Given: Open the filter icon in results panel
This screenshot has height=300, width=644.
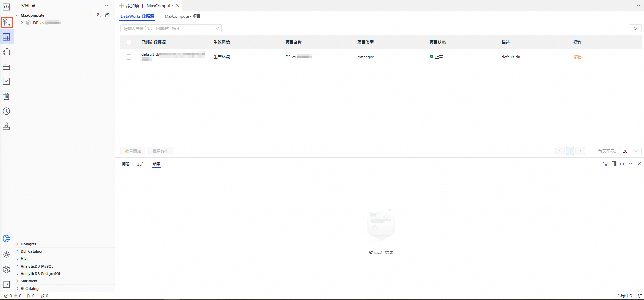Looking at the screenshot, I should (x=606, y=164).
